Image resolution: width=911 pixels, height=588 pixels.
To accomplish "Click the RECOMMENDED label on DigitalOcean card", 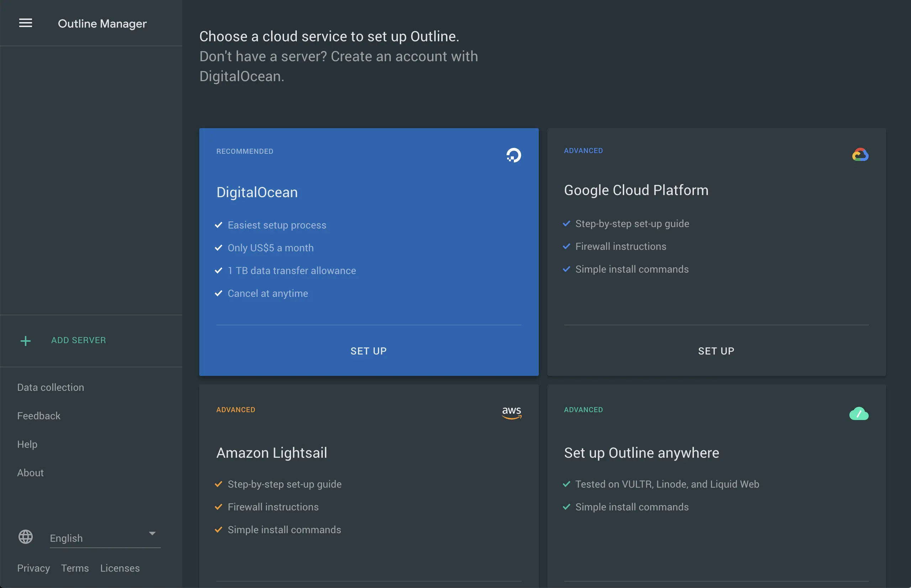I will click(244, 151).
